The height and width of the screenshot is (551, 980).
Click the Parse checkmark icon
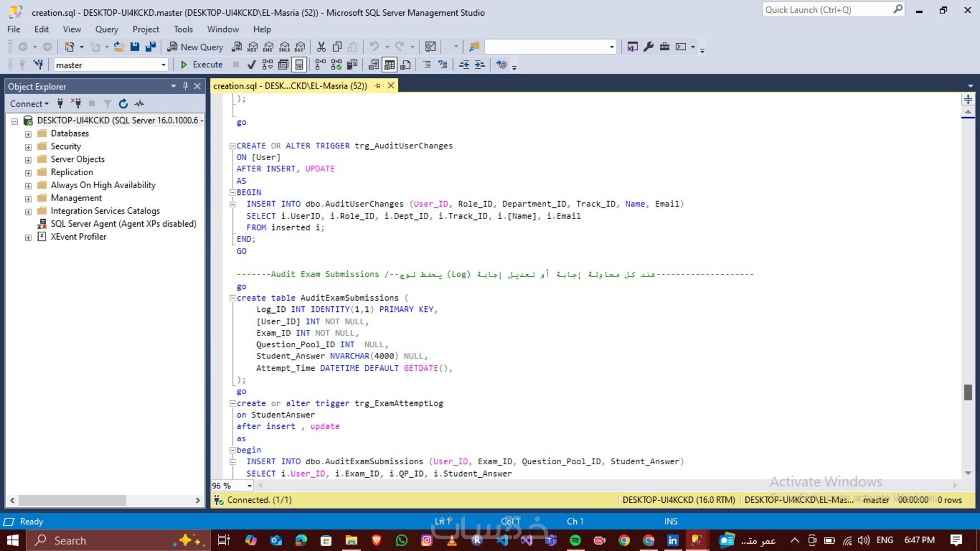pos(251,65)
